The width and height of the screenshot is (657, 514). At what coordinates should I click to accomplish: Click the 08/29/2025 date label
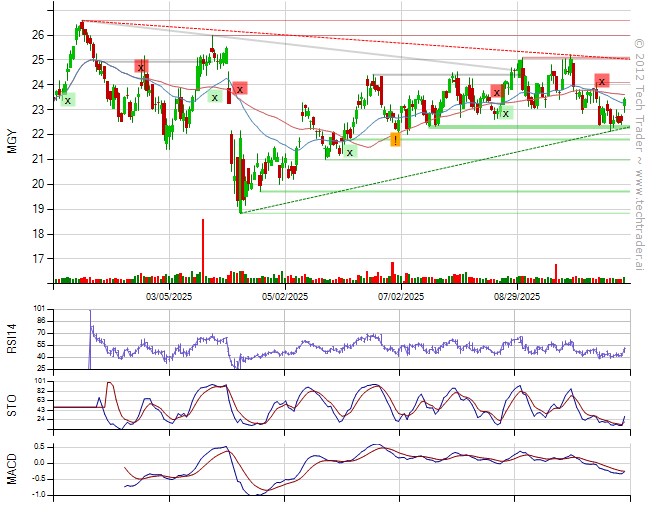pos(515,297)
